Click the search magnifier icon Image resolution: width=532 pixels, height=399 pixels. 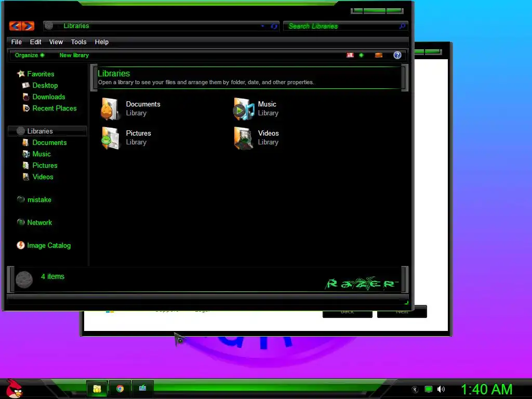point(403,26)
